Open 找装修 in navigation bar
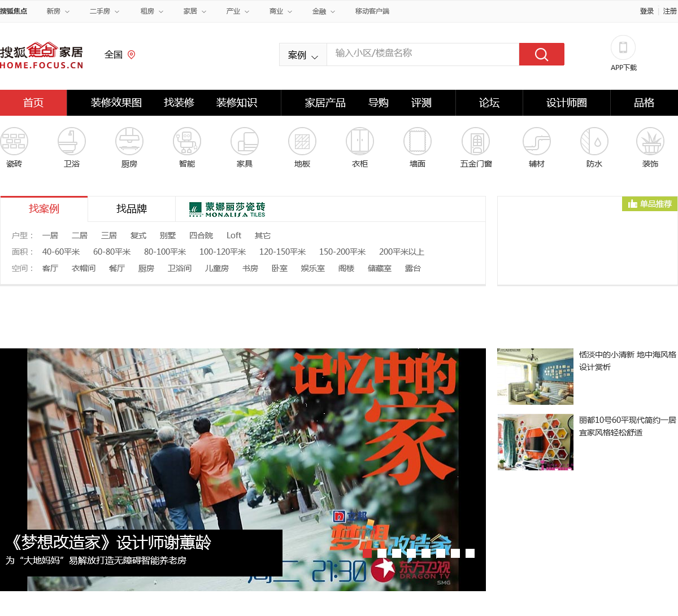 tap(179, 103)
